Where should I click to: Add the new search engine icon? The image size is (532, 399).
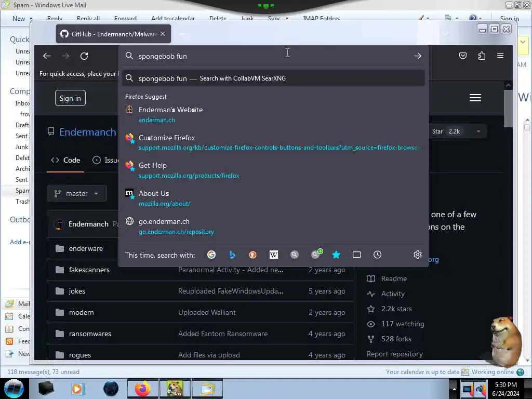[316, 254]
